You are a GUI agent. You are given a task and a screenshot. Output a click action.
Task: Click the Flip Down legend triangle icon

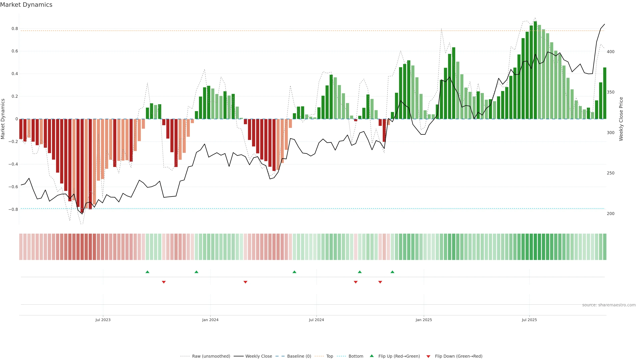pos(428,356)
